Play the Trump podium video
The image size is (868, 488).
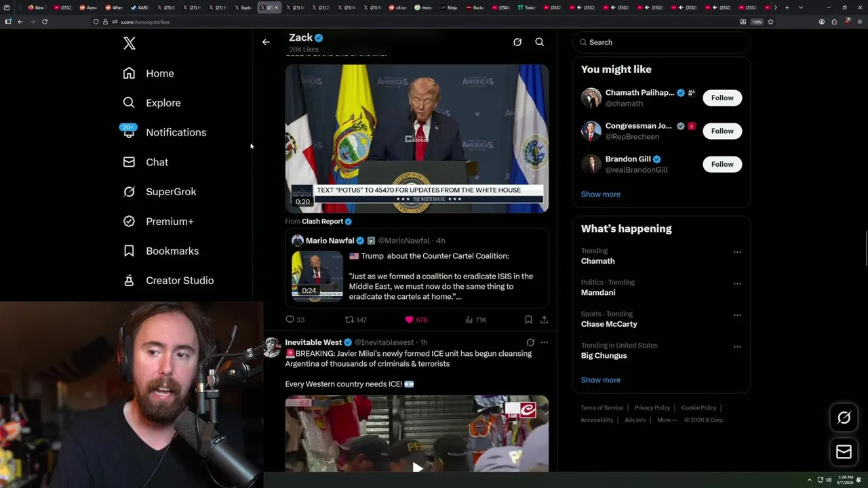(416, 138)
